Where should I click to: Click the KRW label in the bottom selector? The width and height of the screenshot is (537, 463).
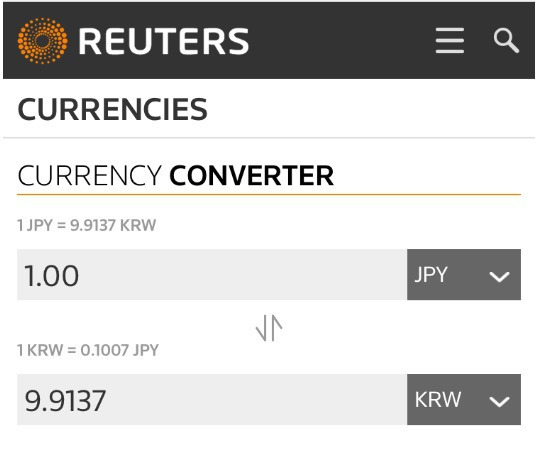(x=438, y=399)
